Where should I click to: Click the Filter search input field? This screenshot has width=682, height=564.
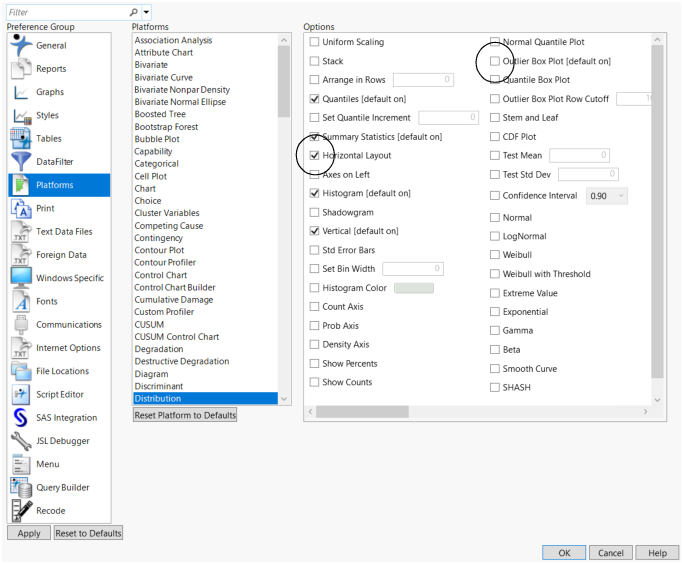[69, 12]
